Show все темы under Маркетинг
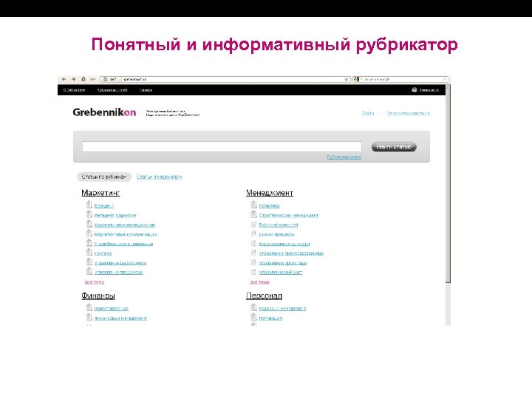532x399 pixels. point(95,282)
